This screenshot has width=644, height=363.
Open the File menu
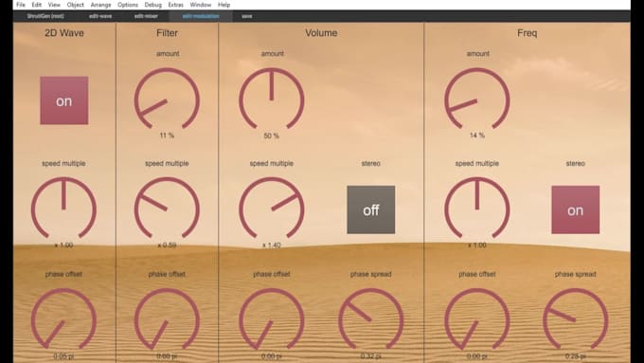tap(21, 5)
